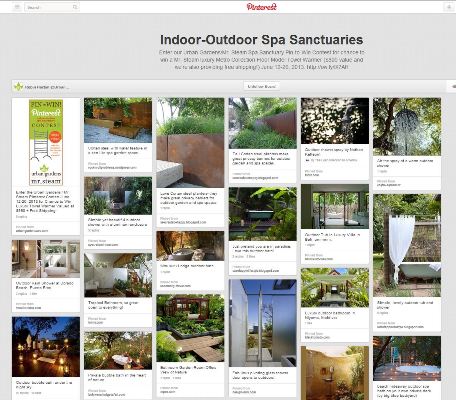This screenshot has width=456, height=400.
Task: Click the Indoor-Outdoor Spa Sanctuaries board title
Action: [x=261, y=40]
